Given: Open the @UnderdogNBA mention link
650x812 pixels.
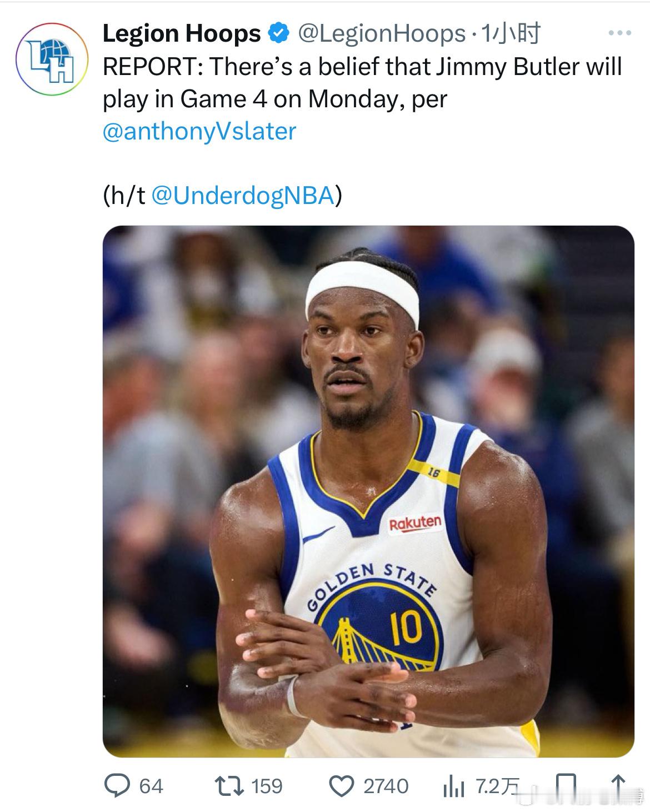Looking at the screenshot, I should click(242, 195).
